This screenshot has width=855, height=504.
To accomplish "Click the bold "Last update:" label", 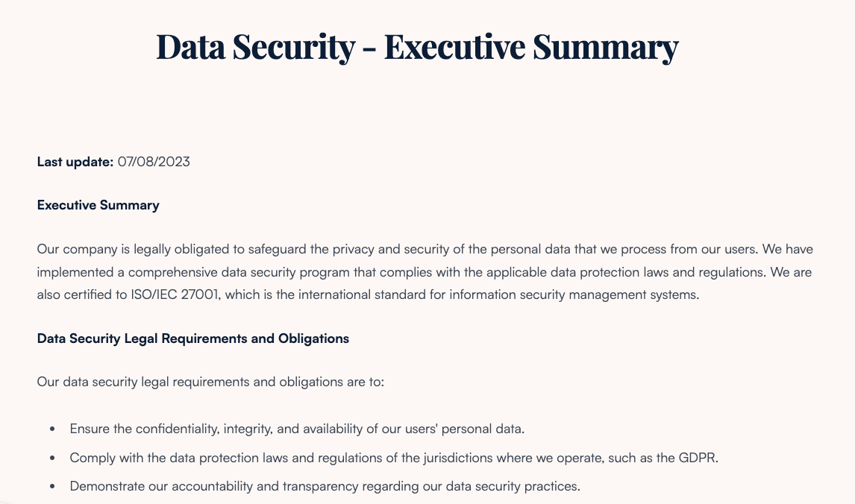I will tap(75, 161).
